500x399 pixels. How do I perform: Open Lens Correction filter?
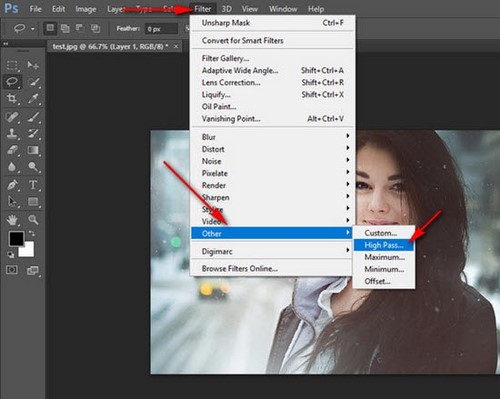(x=273, y=82)
